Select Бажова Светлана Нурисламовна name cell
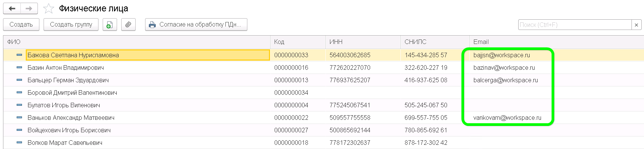Image resolution: width=644 pixels, height=149 pixels. 148,55
